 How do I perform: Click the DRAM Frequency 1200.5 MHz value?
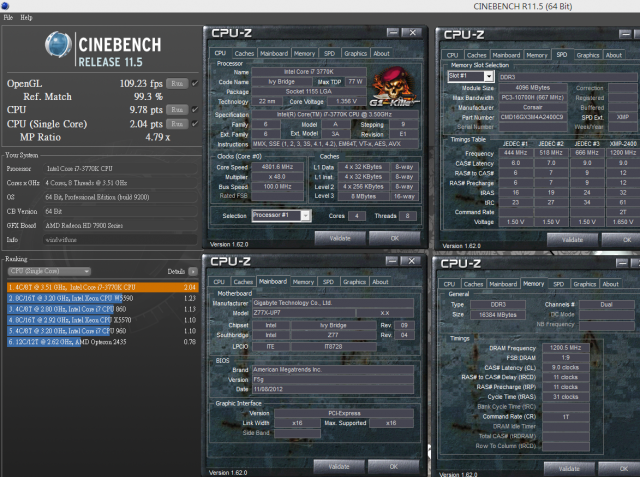click(566, 348)
